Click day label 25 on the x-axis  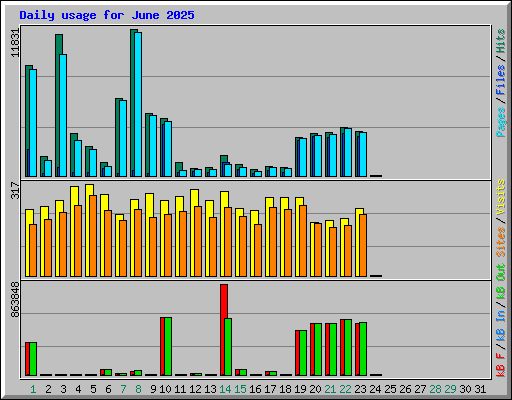click(390, 389)
